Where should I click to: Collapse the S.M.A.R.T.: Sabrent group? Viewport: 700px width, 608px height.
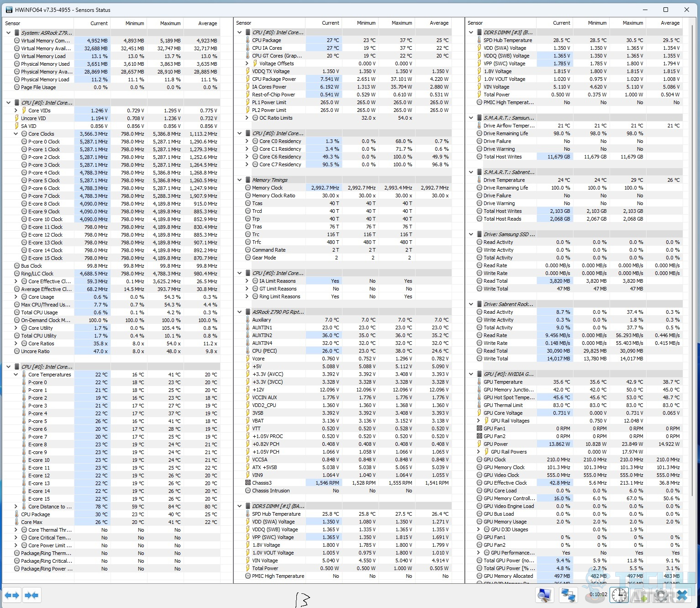[x=471, y=172]
